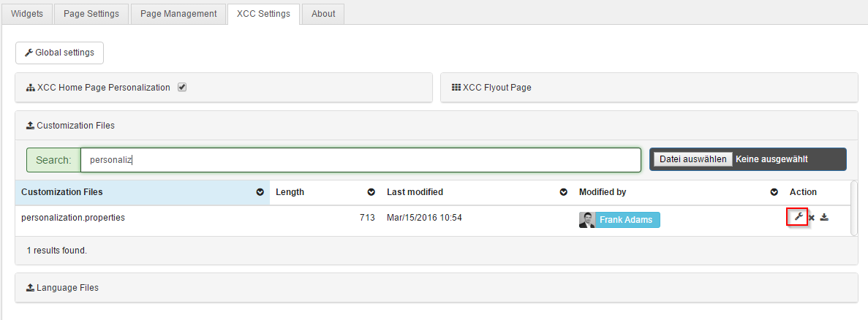Screen dimensions: 868x320
Task: Open the Length column sort dropdown
Action: [x=371, y=192]
